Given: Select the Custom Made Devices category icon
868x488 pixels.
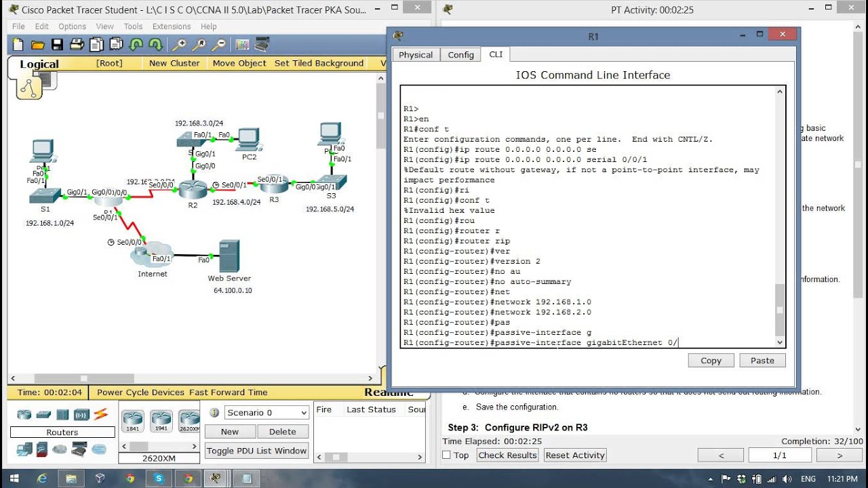Looking at the screenshot, I should click(79, 449).
